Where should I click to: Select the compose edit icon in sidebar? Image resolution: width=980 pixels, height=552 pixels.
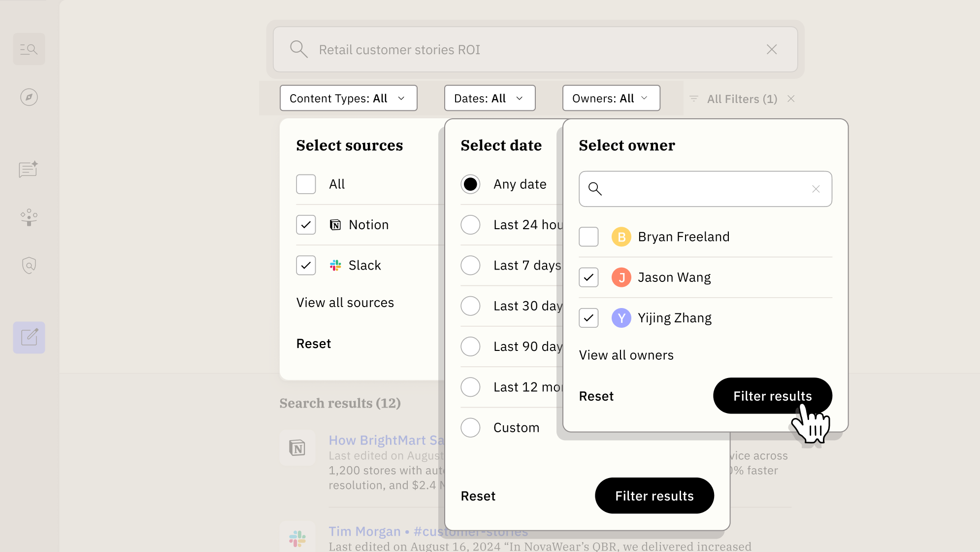click(29, 338)
